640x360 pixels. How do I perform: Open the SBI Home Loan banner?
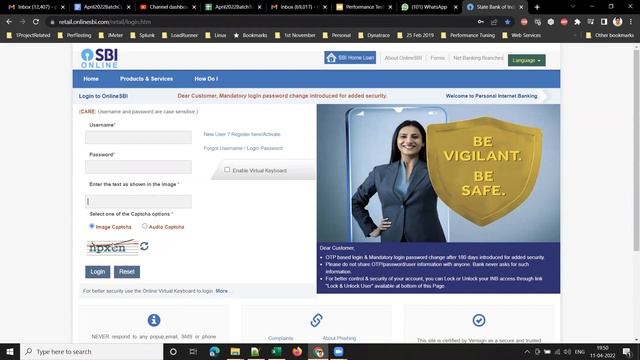click(350, 58)
